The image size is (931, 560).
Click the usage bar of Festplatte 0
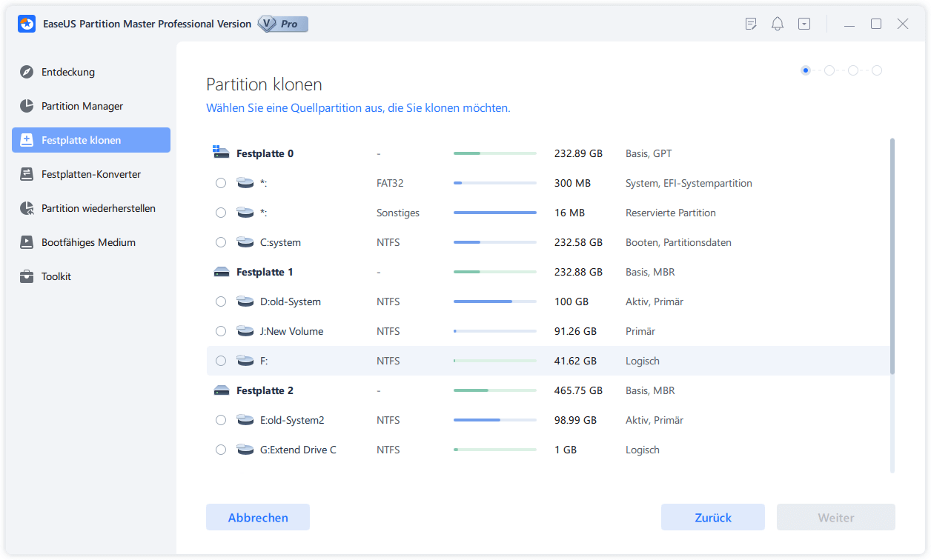click(495, 153)
